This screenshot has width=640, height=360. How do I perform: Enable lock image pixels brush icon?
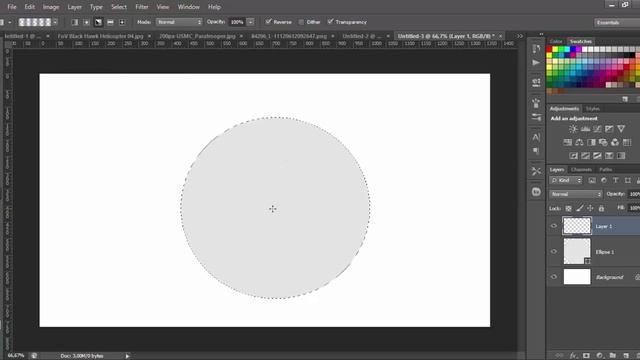(580, 209)
